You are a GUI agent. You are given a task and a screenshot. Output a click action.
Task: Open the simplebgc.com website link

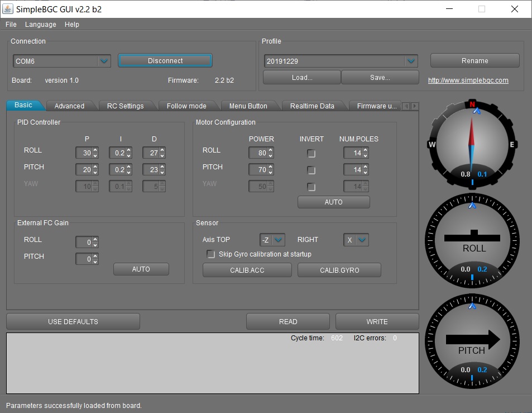468,80
